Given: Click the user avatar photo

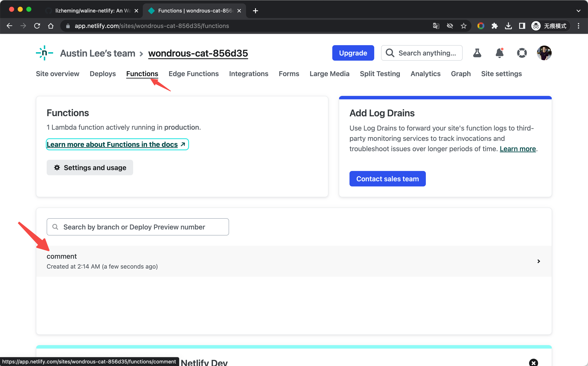Looking at the screenshot, I should click(x=544, y=53).
